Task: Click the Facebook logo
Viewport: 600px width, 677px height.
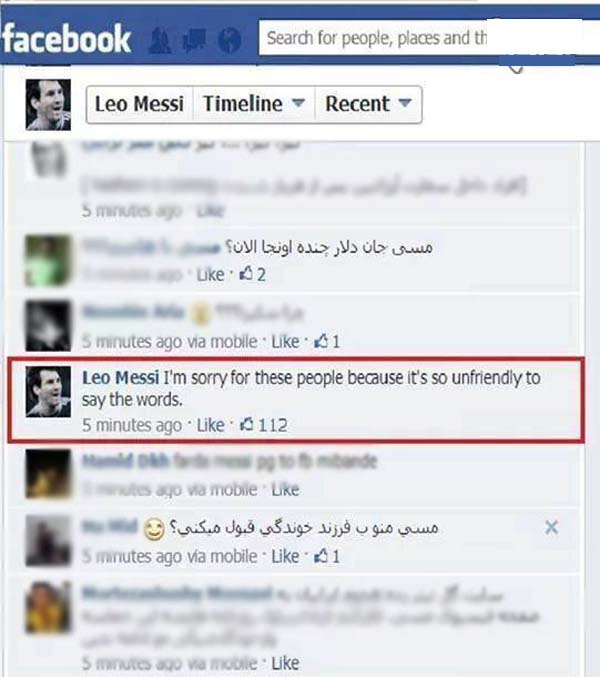Action: [x=66, y=39]
